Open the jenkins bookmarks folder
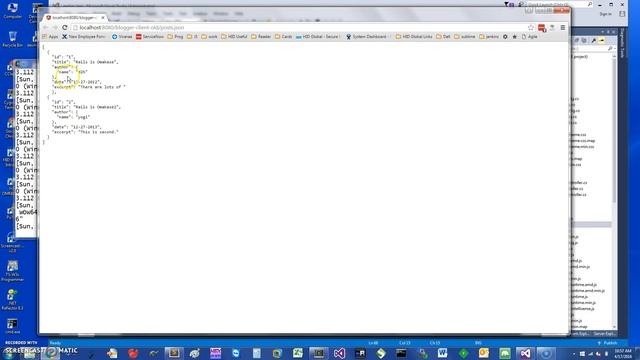This screenshot has height=360, width=640. coord(489,37)
